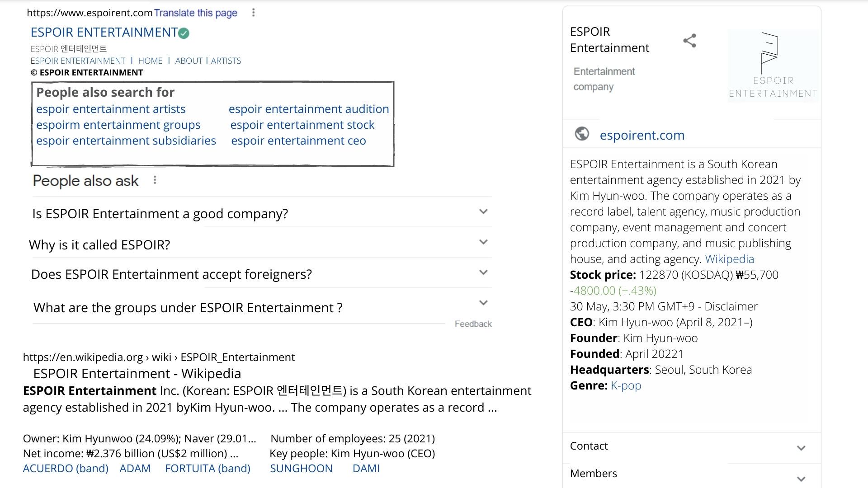Expand 'What are the groups under ESPOIR Entertainment?'
This screenshot has height=488, width=868.
point(261,306)
